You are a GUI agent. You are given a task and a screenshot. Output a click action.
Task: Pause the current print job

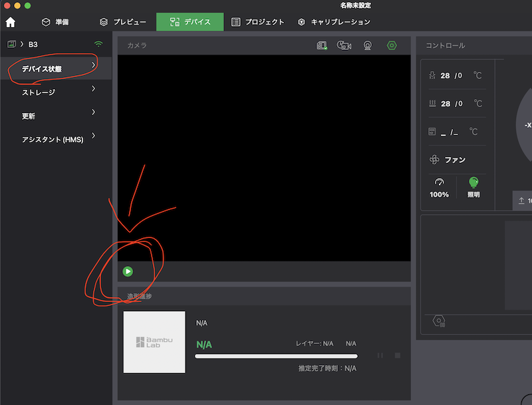380,356
